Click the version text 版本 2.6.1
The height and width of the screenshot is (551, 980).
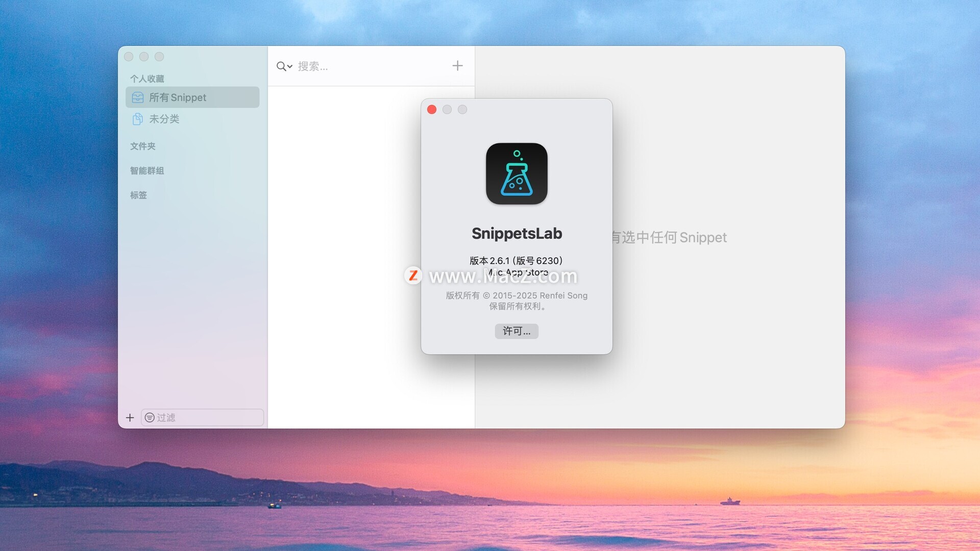coord(516,261)
